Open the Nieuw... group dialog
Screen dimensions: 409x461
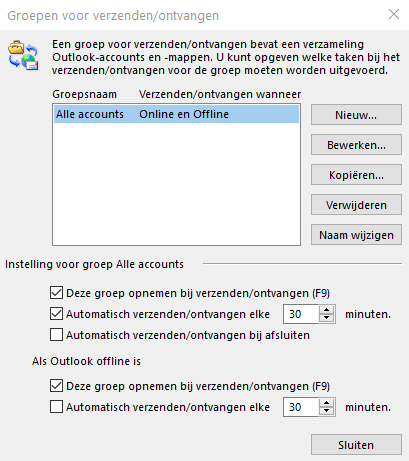point(356,115)
